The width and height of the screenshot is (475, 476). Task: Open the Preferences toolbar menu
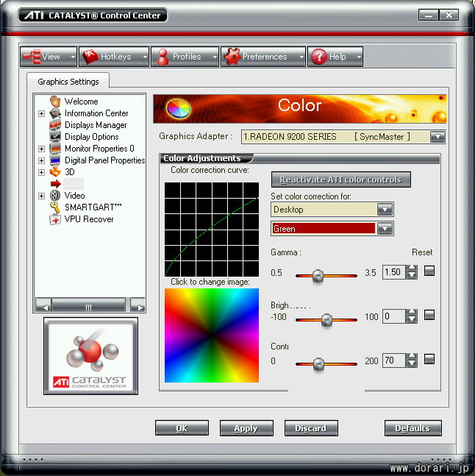(263, 57)
